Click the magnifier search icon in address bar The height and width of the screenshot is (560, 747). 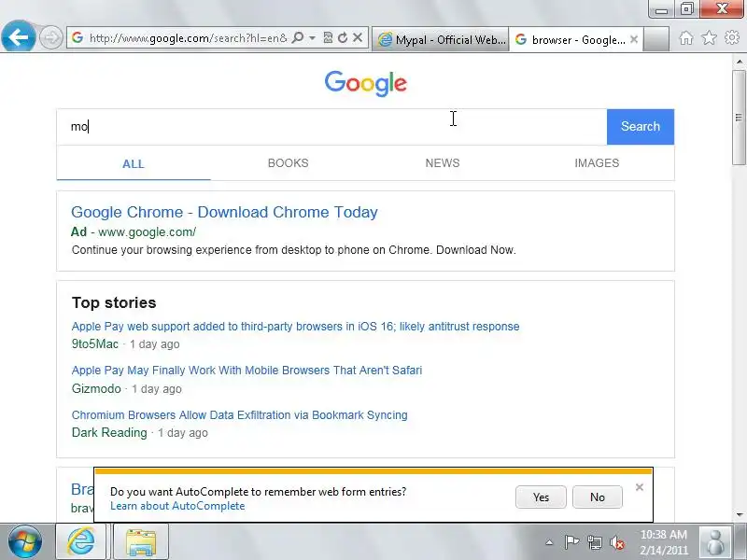[x=297, y=37]
